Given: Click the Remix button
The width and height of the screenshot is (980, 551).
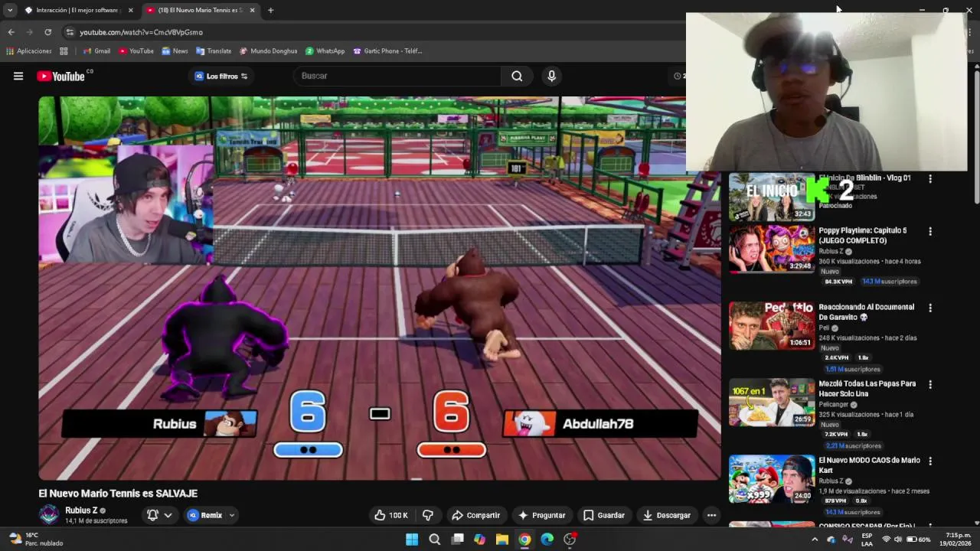Looking at the screenshot, I should pos(205,515).
